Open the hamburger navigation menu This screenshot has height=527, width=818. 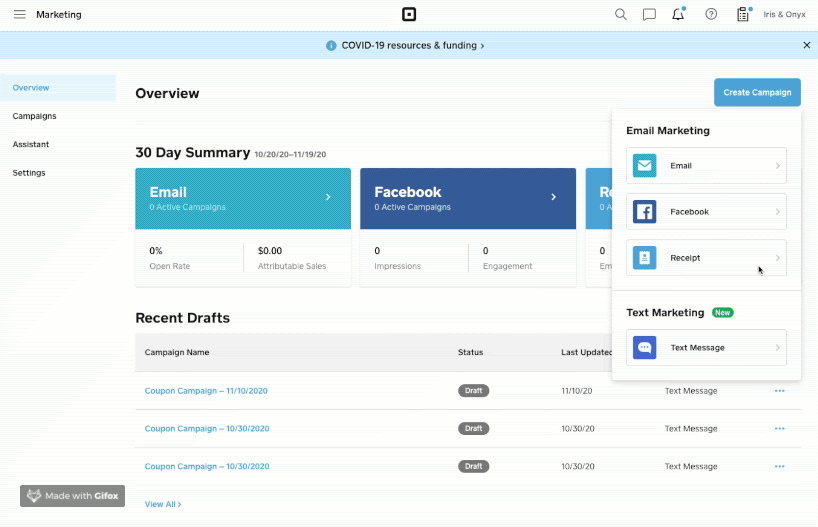click(20, 15)
